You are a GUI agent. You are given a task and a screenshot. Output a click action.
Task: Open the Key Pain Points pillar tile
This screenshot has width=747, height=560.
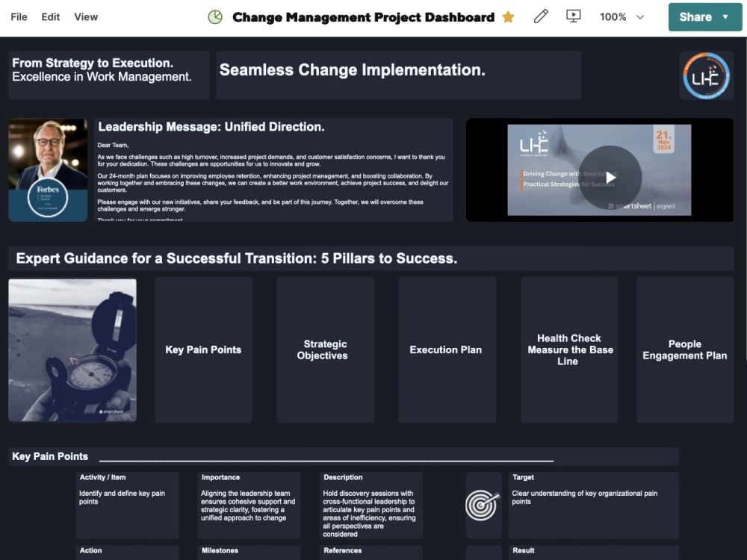pyautogui.click(x=203, y=350)
